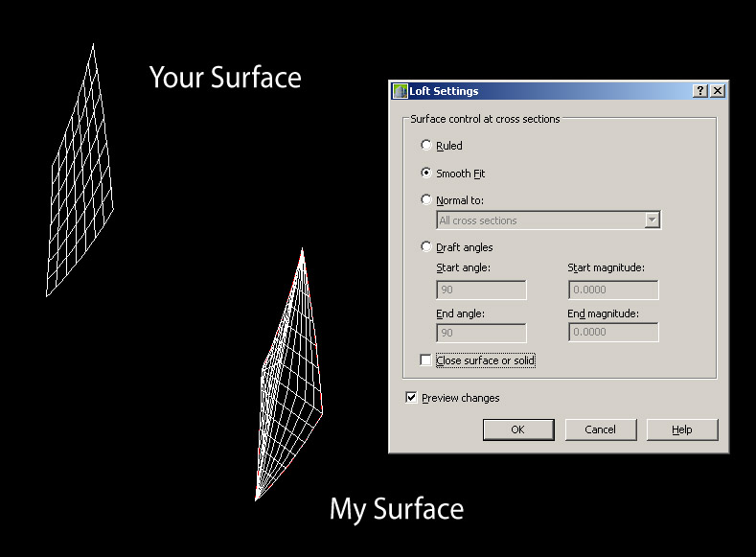Viewport: 756px width, 557px height.
Task: Open the All cross sections dropdown
Action: pos(549,220)
